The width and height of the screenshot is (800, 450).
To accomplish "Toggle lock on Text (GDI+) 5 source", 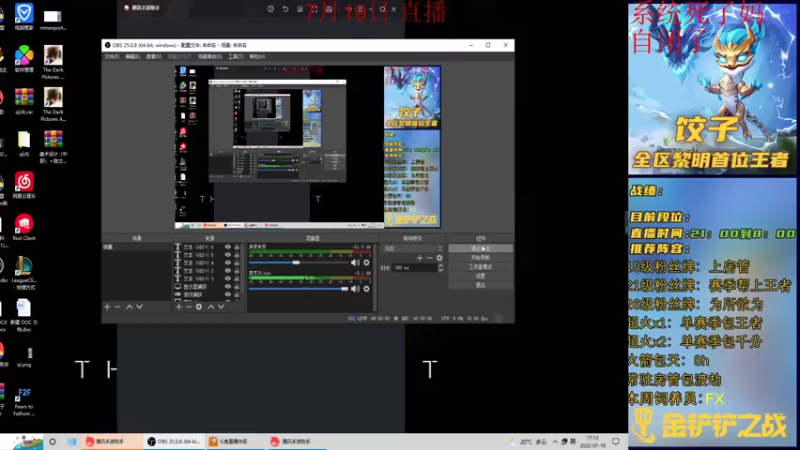I will click(x=236, y=255).
